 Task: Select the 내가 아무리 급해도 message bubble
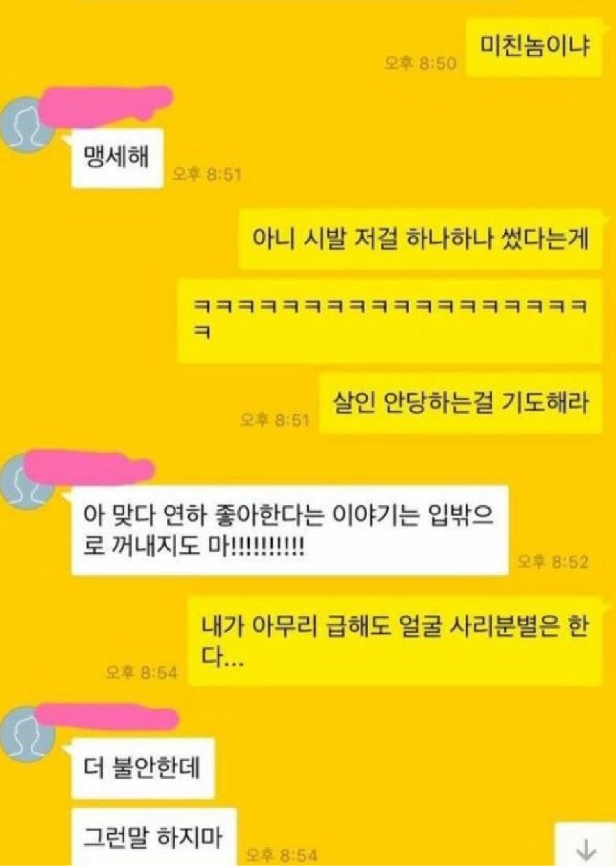pyautogui.click(x=395, y=641)
